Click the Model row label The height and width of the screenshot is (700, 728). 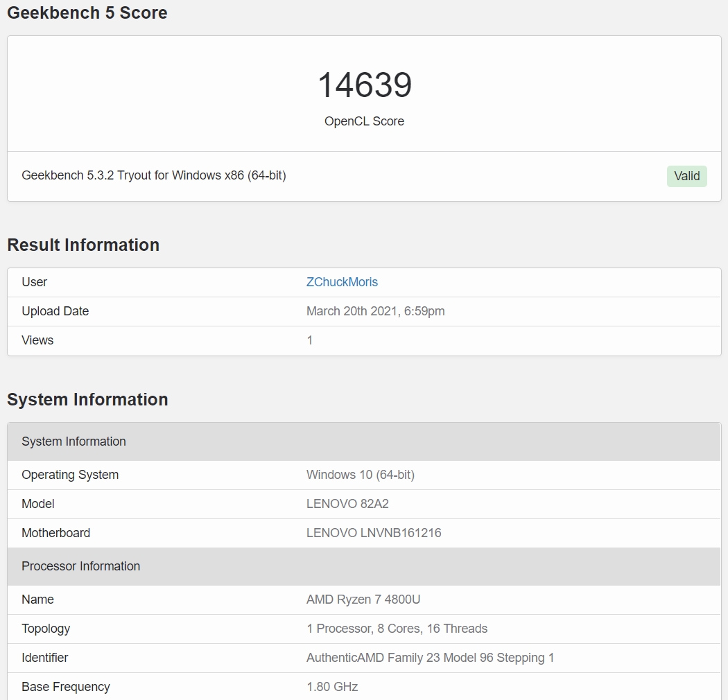click(x=38, y=504)
